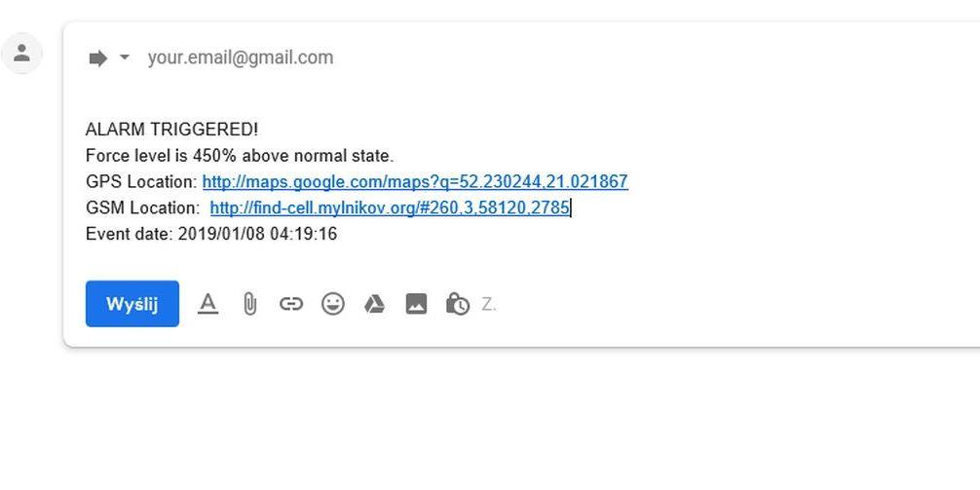Viewport: 980px width, 490px height.
Task: Toggle confidential mode lock-clock icon
Action: tap(458, 304)
